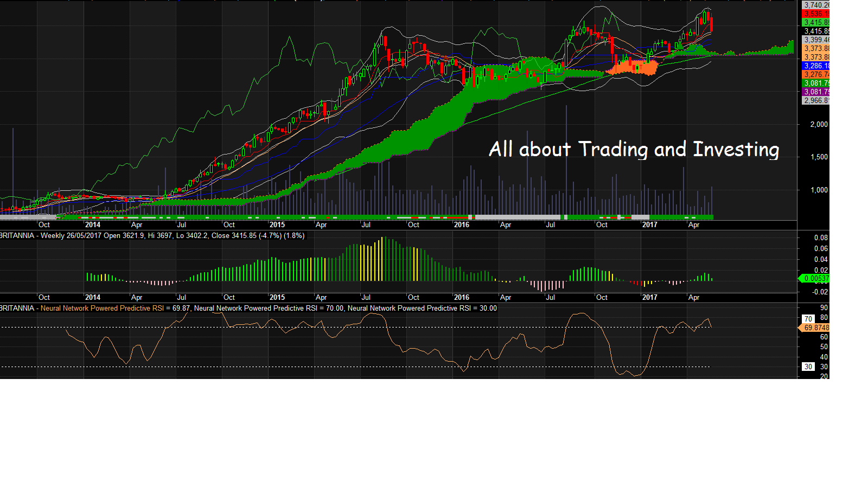Click the 1,500 price axis label
Image resolution: width=868 pixels, height=488 pixels.
click(x=819, y=157)
